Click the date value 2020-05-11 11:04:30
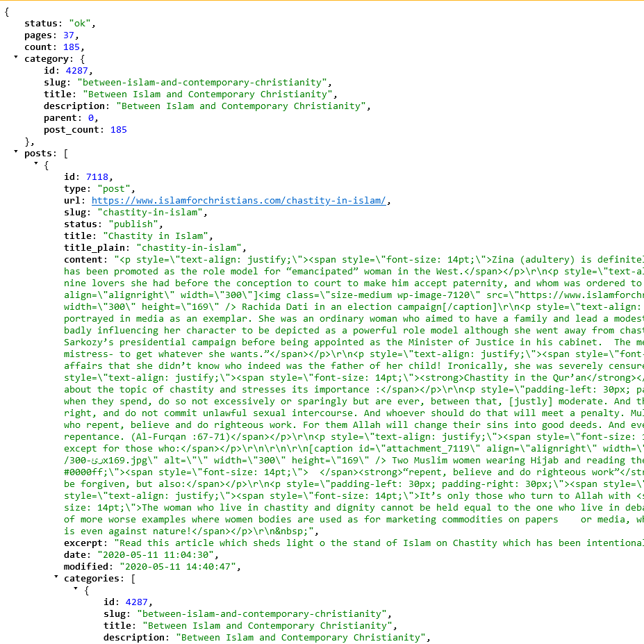The height and width of the screenshot is (644, 644). click(155, 555)
